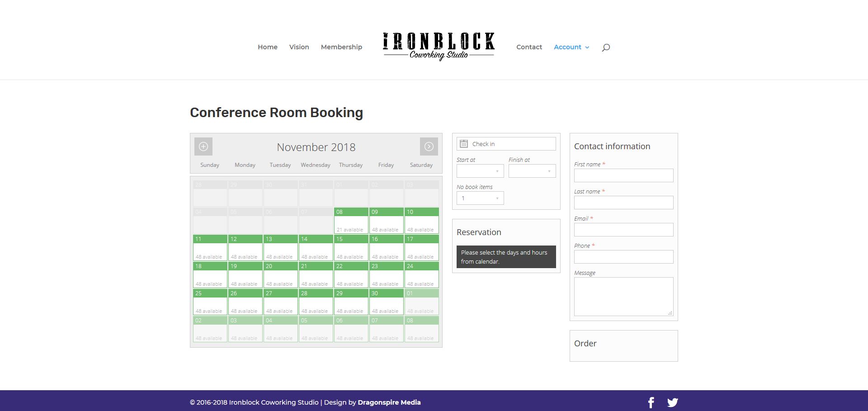
Task: Open the Home menu item
Action: 268,47
